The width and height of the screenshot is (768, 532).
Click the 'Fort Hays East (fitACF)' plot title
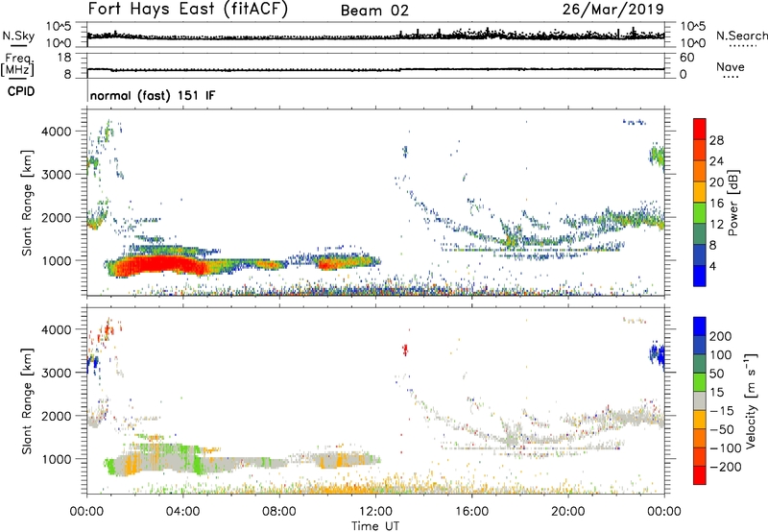pyautogui.click(x=187, y=10)
